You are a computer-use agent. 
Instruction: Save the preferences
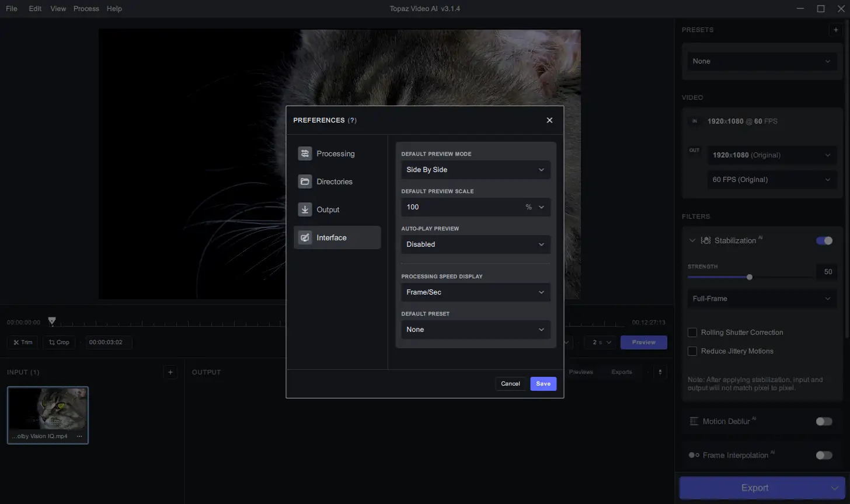pos(544,384)
